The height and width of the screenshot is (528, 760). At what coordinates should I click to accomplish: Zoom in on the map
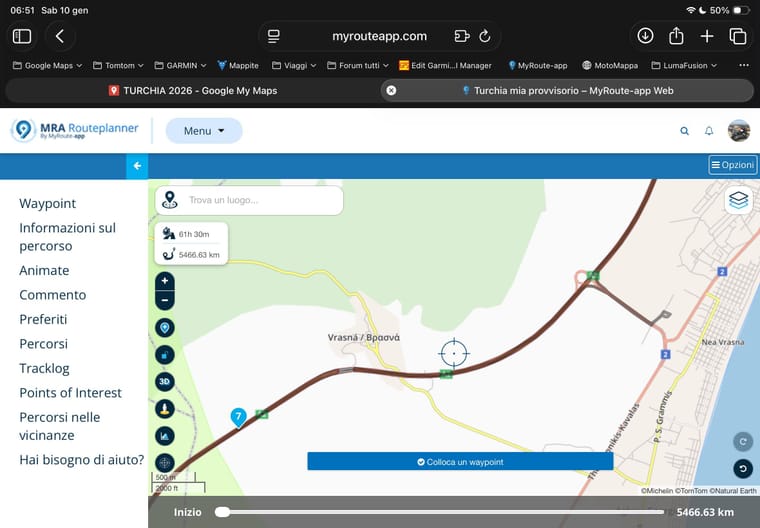[165, 281]
